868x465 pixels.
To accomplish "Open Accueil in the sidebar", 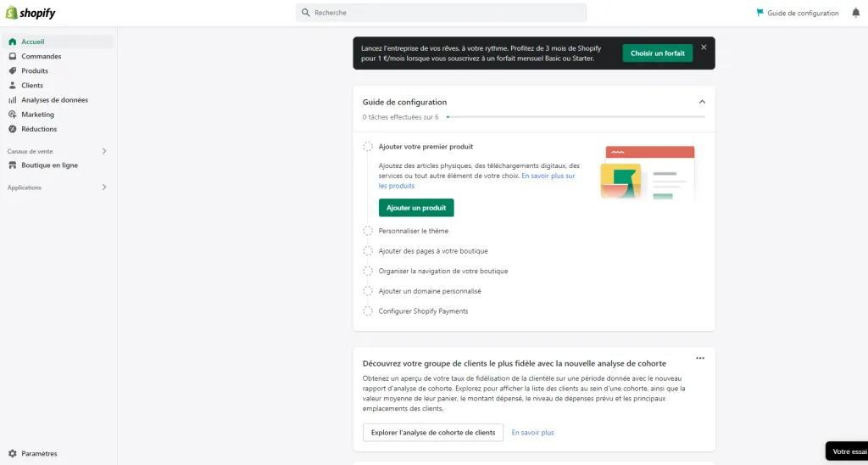I will [x=58, y=42].
